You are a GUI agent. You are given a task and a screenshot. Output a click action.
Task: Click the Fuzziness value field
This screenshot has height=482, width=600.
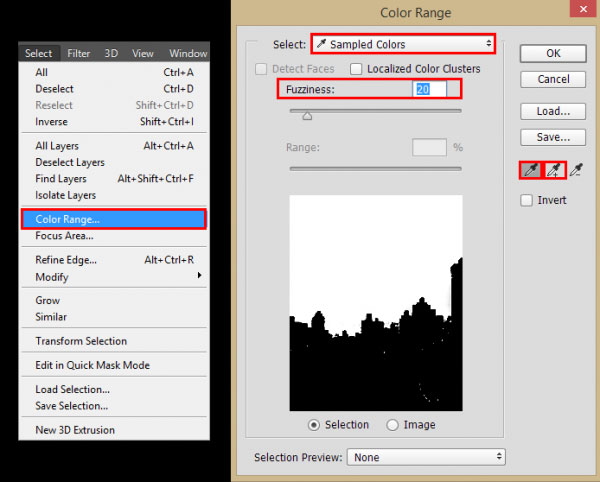tap(429, 90)
